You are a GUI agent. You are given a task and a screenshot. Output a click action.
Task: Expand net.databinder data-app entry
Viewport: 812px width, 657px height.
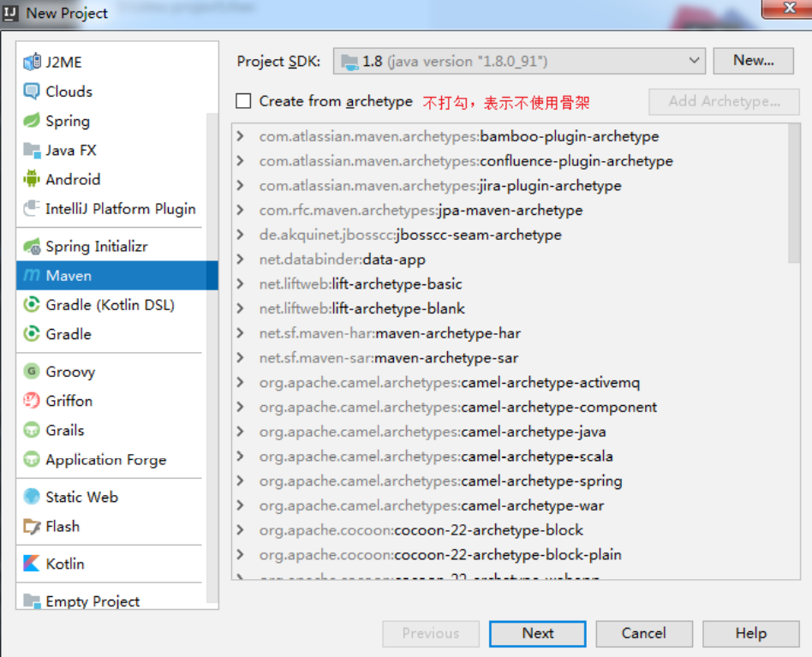[x=241, y=260]
